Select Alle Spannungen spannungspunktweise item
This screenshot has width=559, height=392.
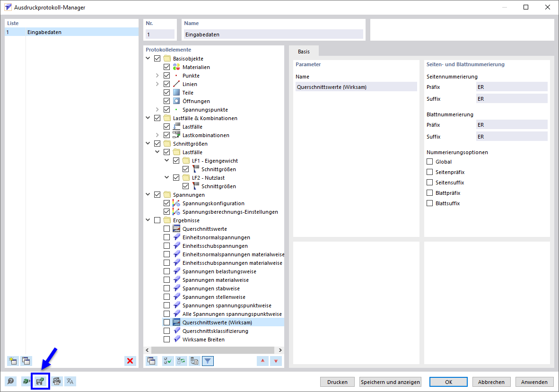click(232, 314)
